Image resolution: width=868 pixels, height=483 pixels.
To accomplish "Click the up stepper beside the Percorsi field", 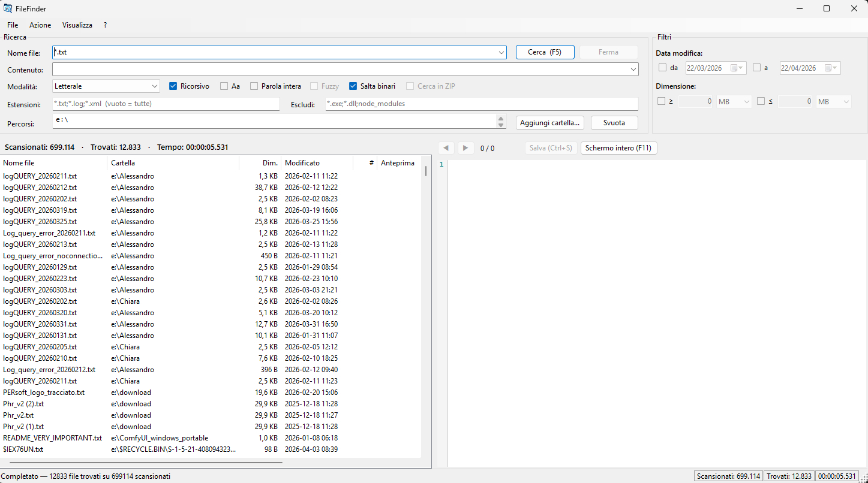I will coord(501,119).
